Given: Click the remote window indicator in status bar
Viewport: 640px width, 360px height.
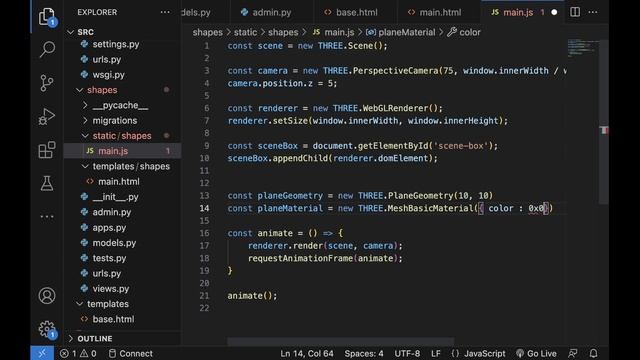Looking at the screenshot, I should click(42, 353).
